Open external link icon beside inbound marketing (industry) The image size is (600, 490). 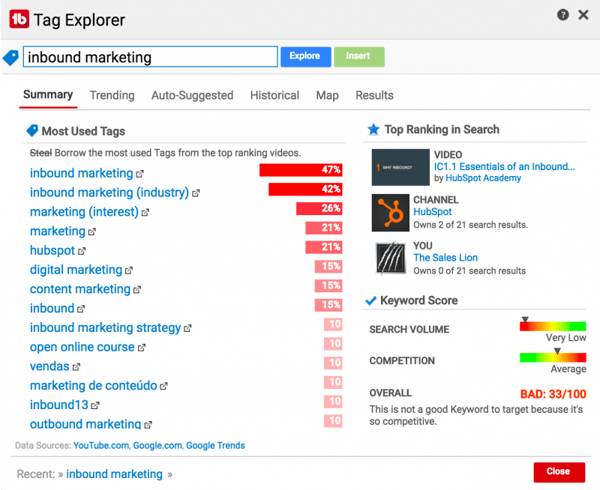click(196, 193)
